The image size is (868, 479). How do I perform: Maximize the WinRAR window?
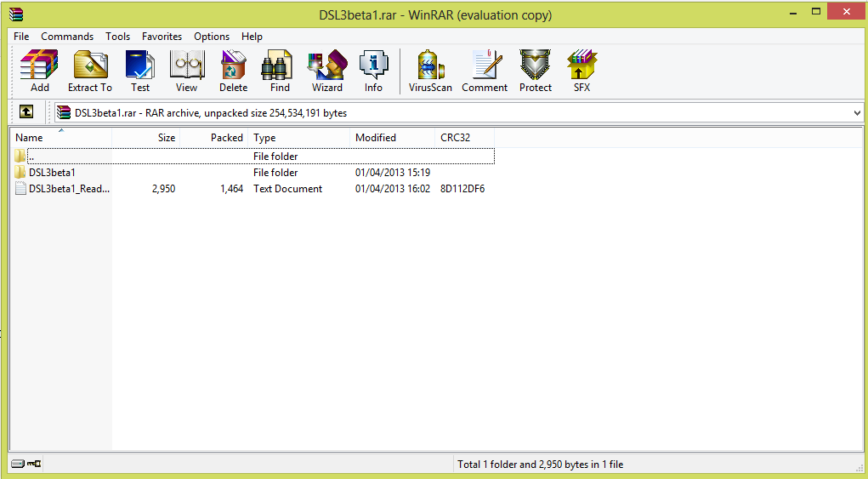815,12
